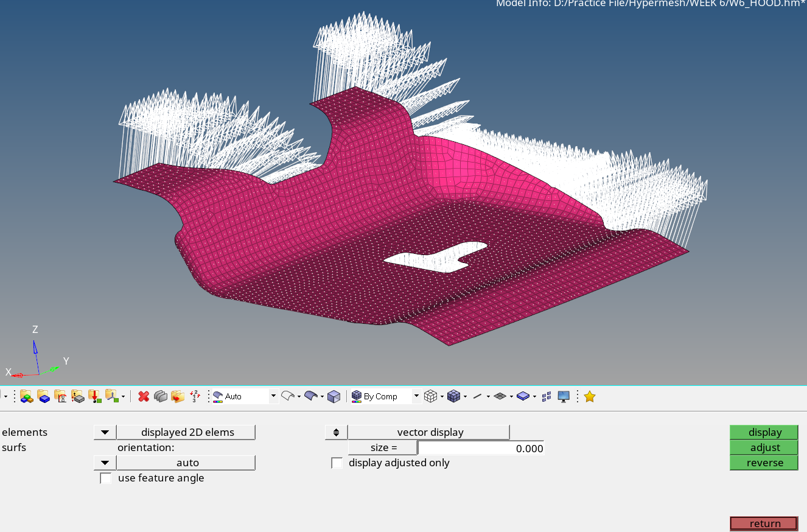Open the By Comp visualization dropdown

click(416, 396)
